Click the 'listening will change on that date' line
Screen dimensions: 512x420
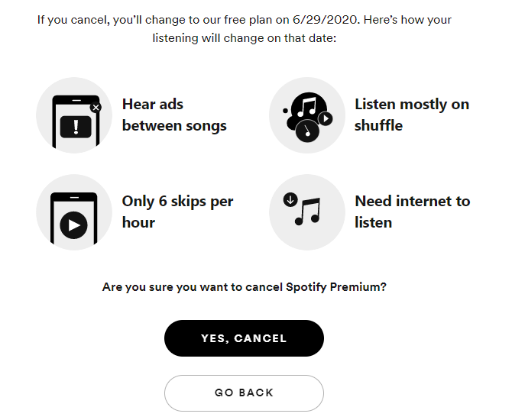[245, 38]
